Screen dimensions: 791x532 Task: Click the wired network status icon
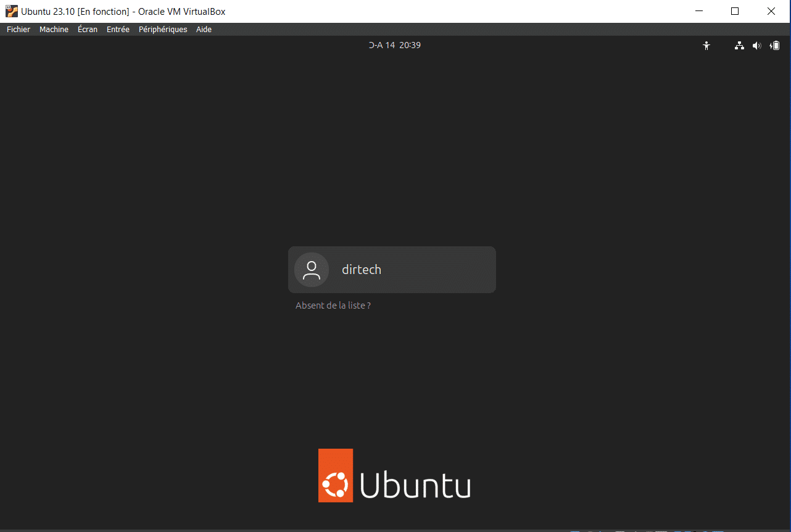click(739, 45)
